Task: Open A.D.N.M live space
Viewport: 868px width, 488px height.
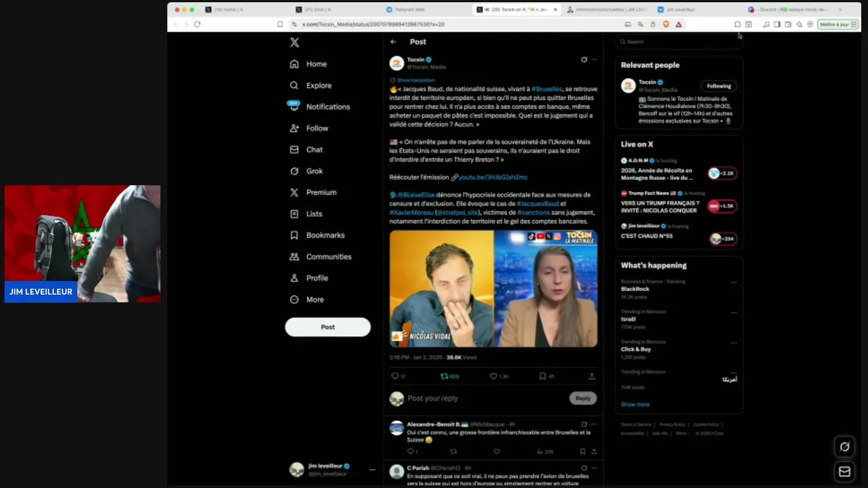Action: 678,170
